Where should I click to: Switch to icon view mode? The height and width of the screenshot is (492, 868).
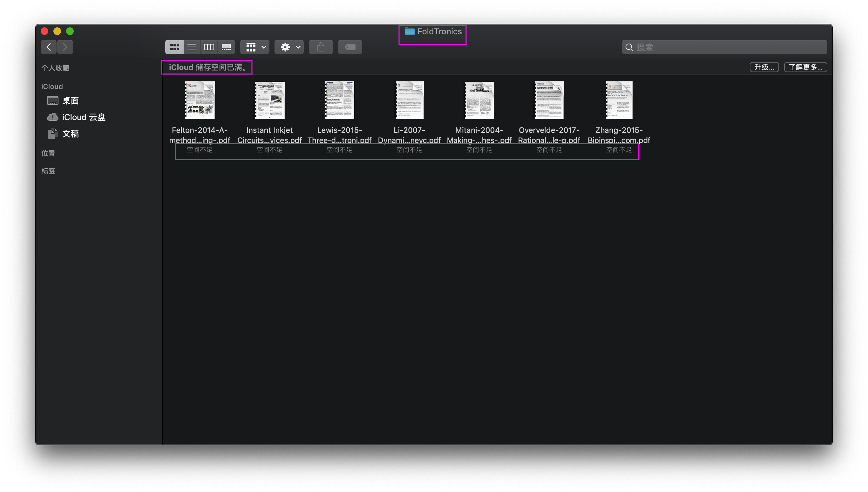click(174, 47)
